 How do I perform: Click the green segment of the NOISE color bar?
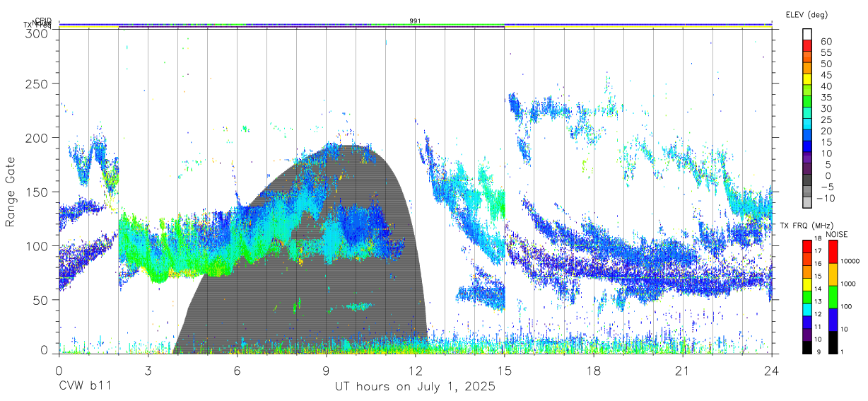pyautogui.click(x=833, y=296)
